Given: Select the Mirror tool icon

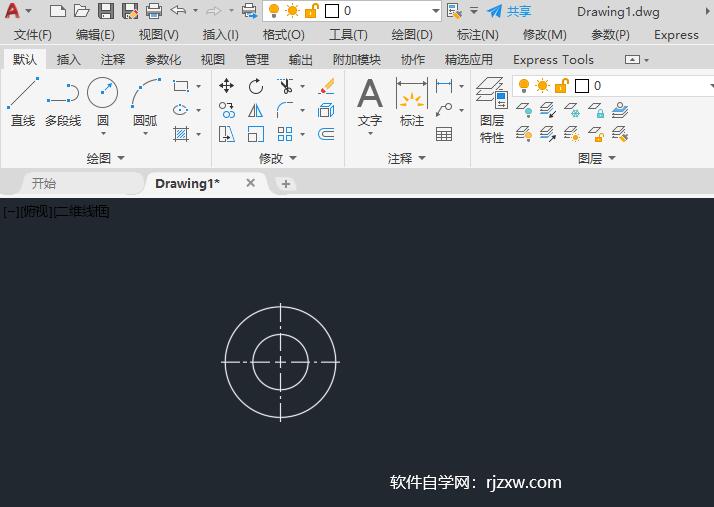Looking at the screenshot, I should pos(255,110).
